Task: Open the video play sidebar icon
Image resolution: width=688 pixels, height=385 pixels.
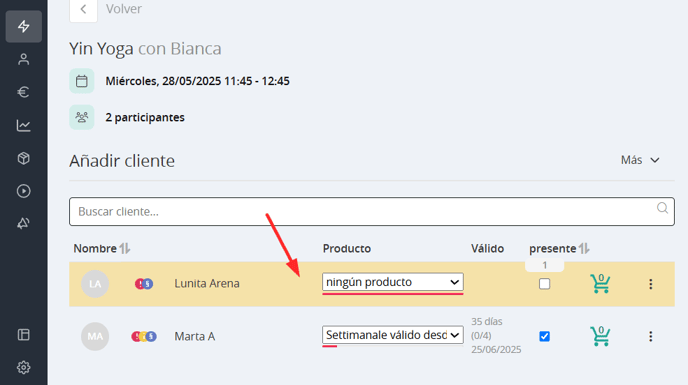Action: click(24, 191)
